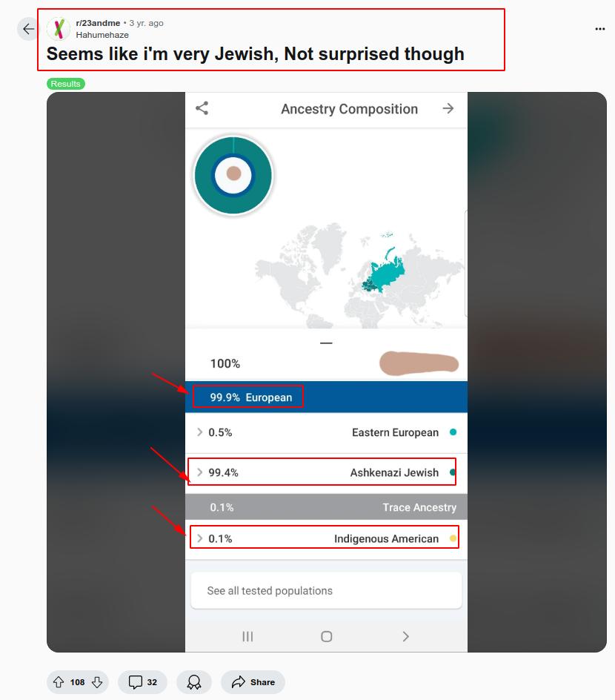Give an award to the post
The height and width of the screenshot is (700, 615).
(x=194, y=682)
